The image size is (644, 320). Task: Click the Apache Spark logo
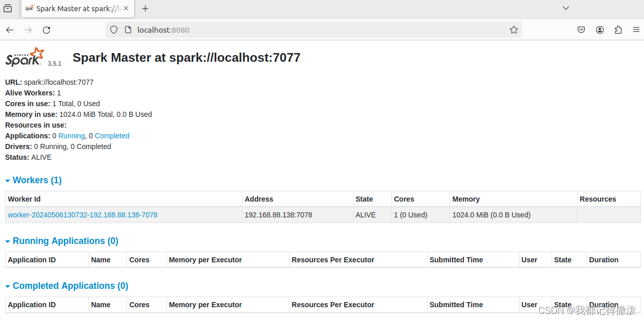[24, 56]
